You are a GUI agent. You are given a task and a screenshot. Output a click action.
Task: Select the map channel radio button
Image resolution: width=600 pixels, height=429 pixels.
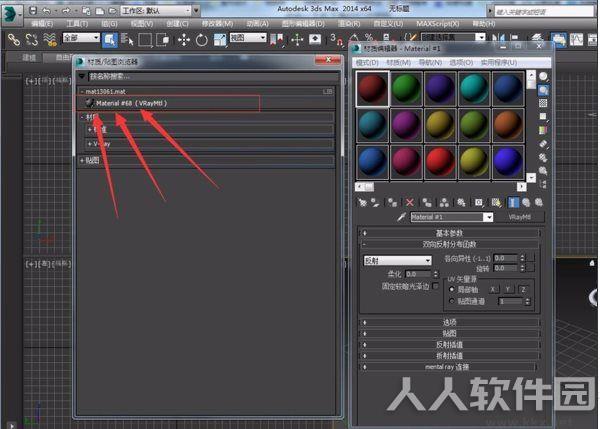coord(452,301)
